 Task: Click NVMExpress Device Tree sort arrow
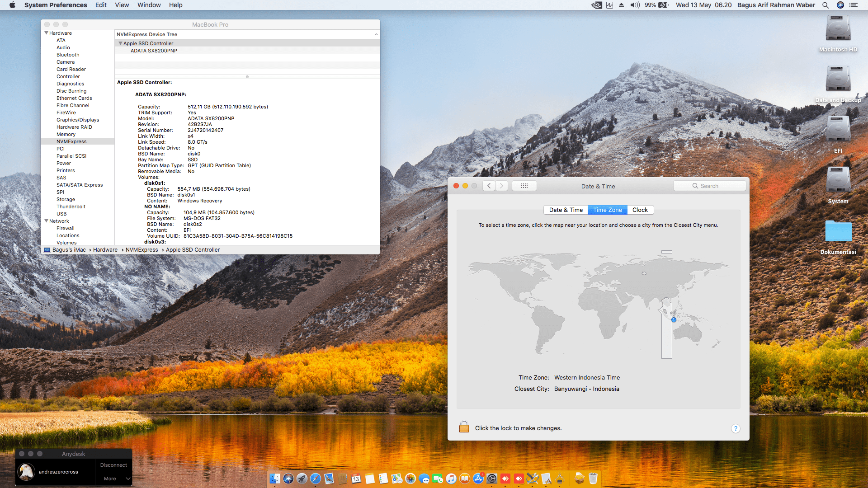click(376, 34)
